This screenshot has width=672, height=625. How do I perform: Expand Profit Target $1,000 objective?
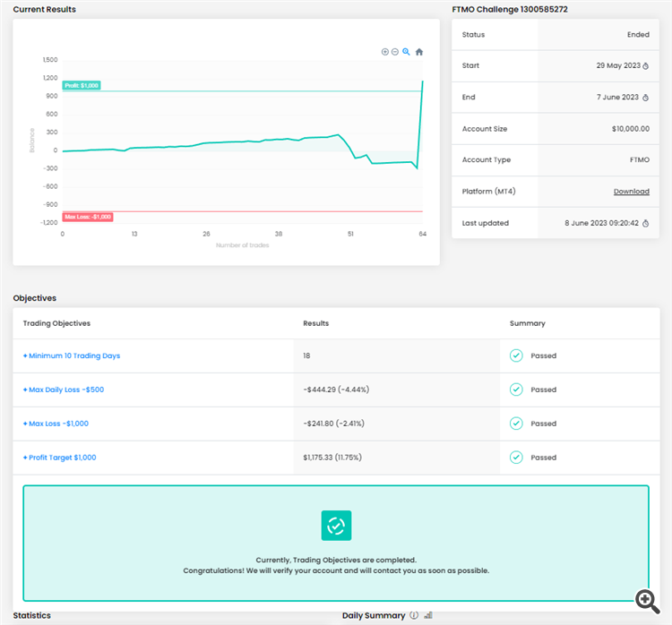click(x=59, y=458)
